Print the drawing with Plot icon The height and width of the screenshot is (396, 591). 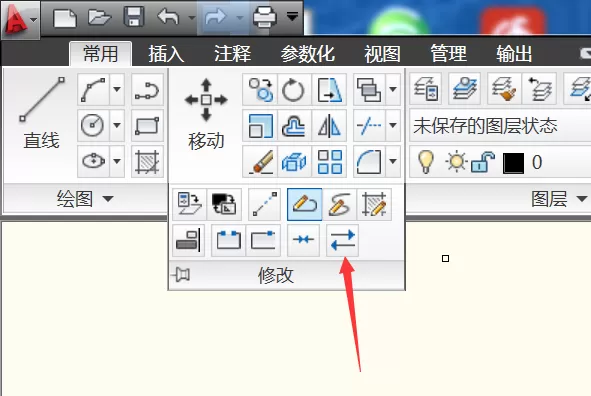pyautogui.click(x=264, y=17)
